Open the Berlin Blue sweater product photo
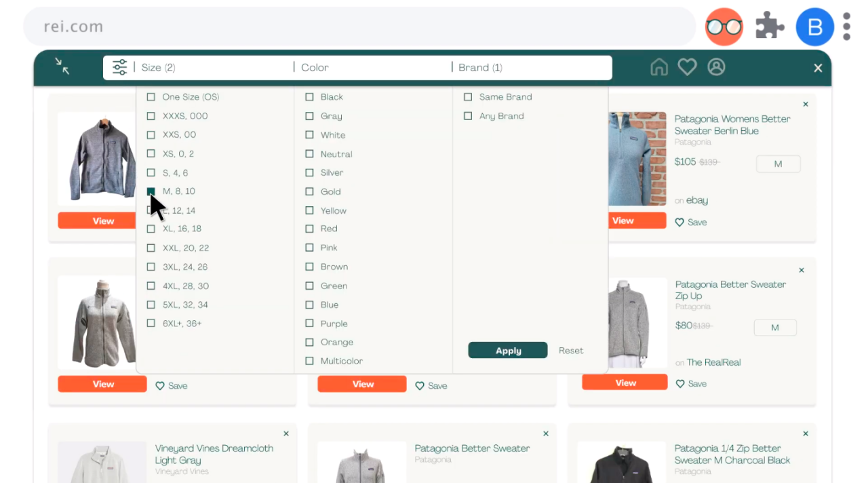Image resolution: width=868 pixels, height=483 pixels. pos(637,159)
